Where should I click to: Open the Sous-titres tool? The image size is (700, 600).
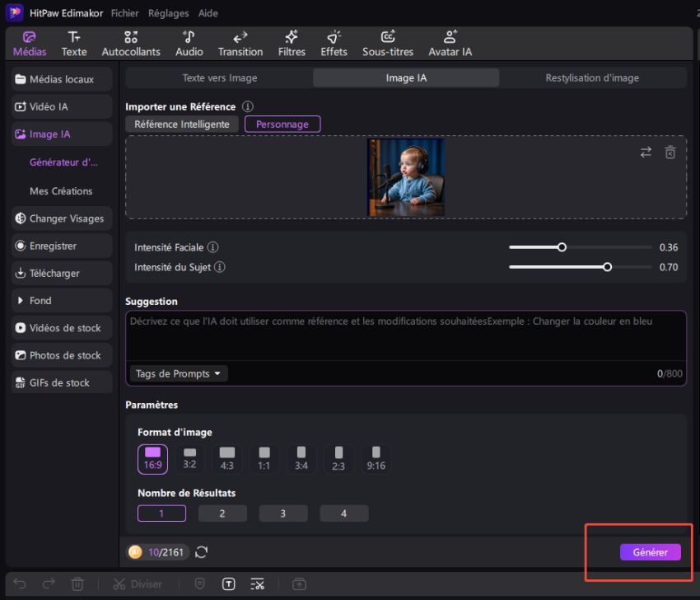(x=388, y=44)
